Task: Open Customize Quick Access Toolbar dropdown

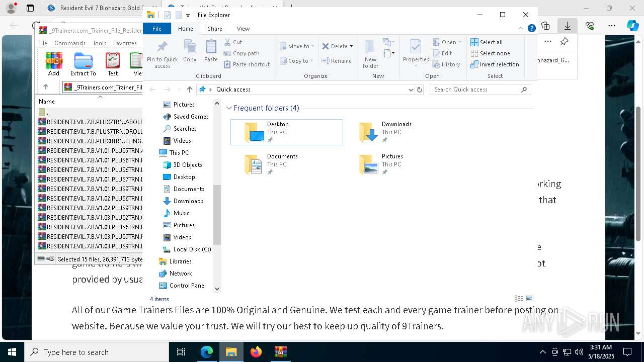Action: coord(188,15)
